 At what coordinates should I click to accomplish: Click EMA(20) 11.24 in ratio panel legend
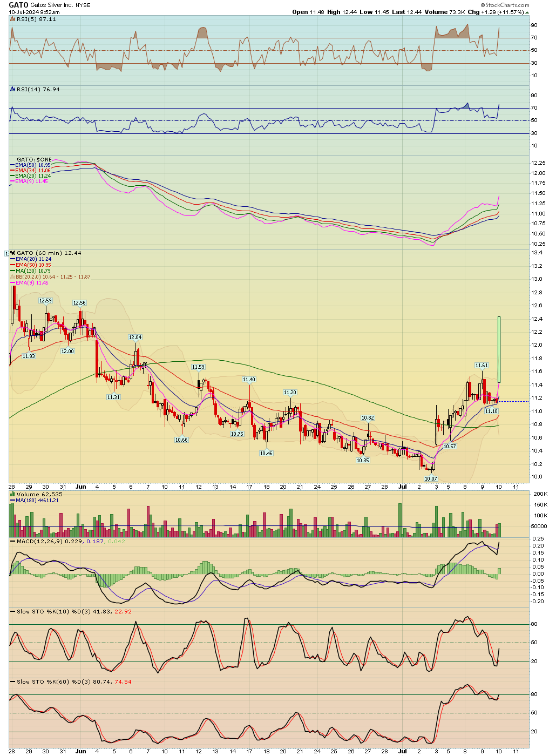point(32,175)
